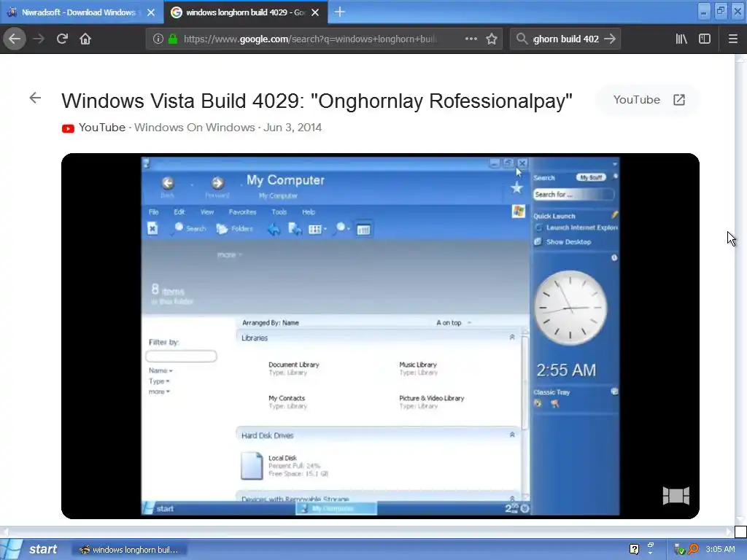Click the 3:05 AM taskbar clock
This screenshot has height=560, width=747.
(720, 550)
